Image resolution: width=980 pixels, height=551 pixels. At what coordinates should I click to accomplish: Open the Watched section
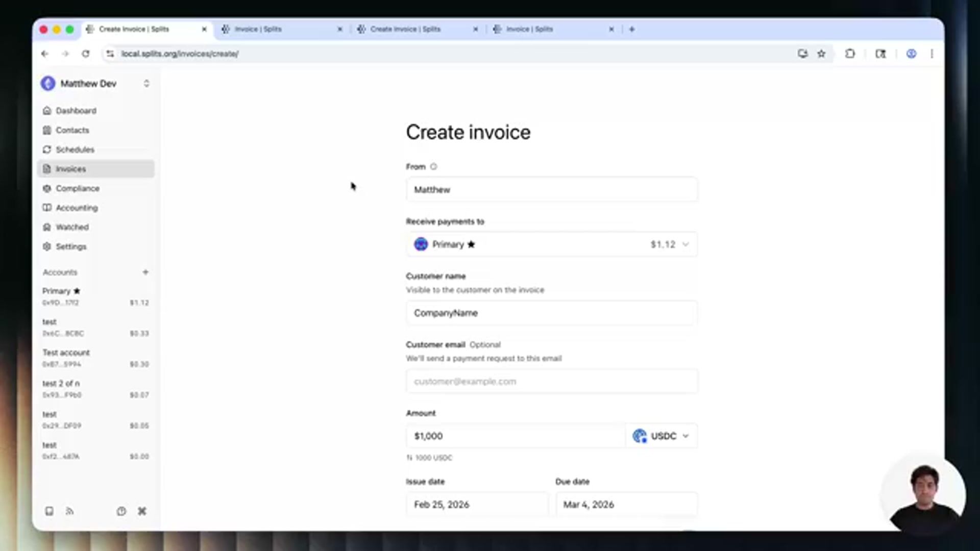(x=72, y=227)
